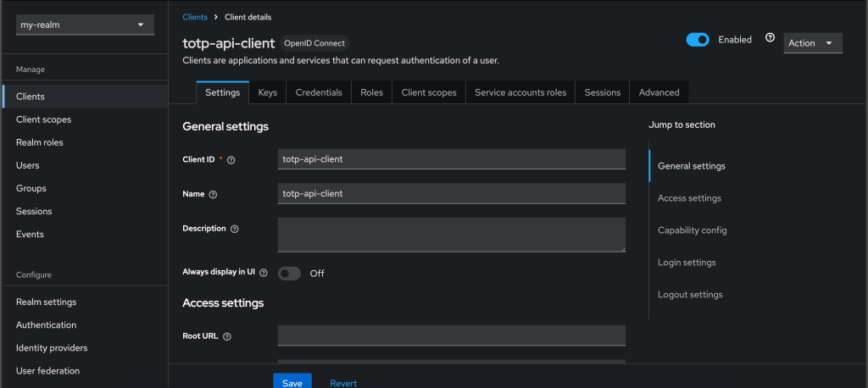Image resolution: width=868 pixels, height=388 pixels.
Task: Click inside the Description text area
Action: click(x=451, y=235)
